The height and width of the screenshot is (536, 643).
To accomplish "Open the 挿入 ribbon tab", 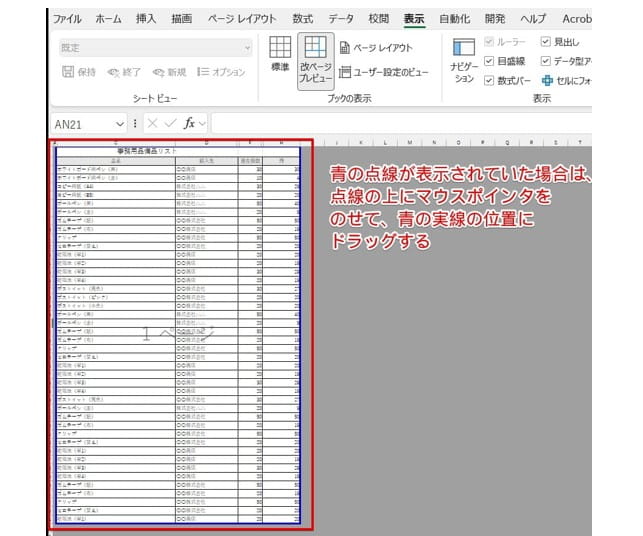I will pos(146,19).
